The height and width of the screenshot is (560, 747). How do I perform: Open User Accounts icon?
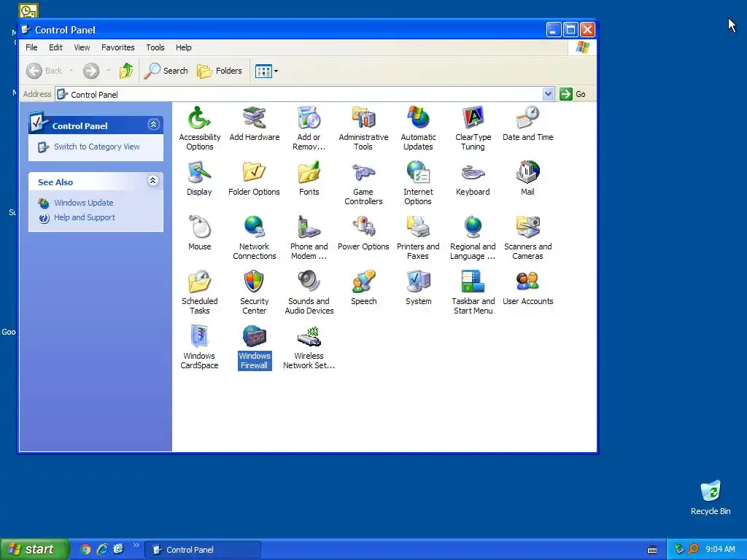tap(528, 282)
